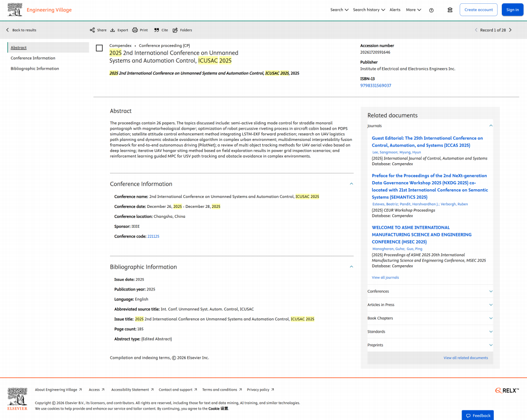
Task: Open About Engineering Village footer link
Action: 58,390
